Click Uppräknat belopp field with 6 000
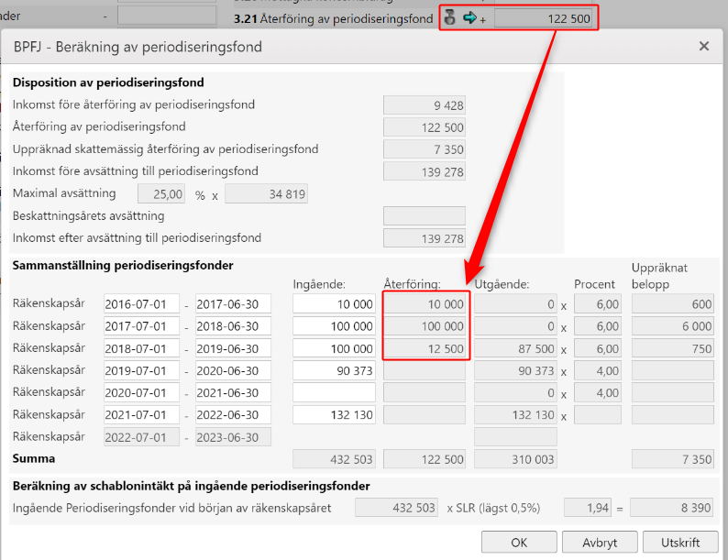The height and width of the screenshot is (560, 728). click(673, 326)
